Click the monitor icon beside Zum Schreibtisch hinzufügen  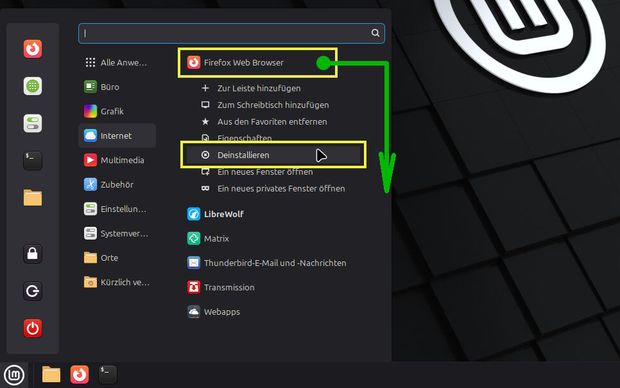click(x=205, y=105)
